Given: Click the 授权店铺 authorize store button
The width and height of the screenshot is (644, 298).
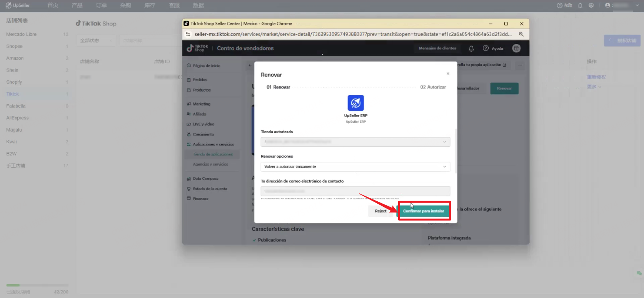Looking at the screenshot, I should (622, 40).
